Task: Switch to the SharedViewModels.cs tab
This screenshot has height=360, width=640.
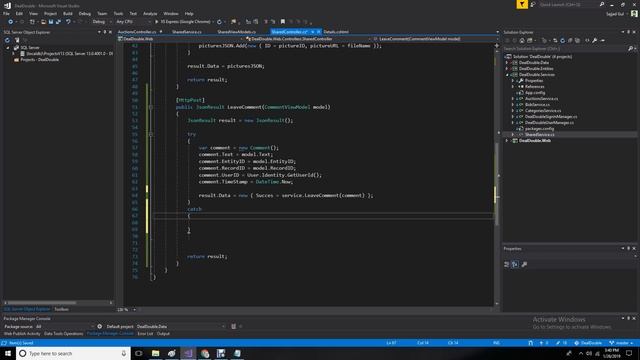Action: click(237, 32)
